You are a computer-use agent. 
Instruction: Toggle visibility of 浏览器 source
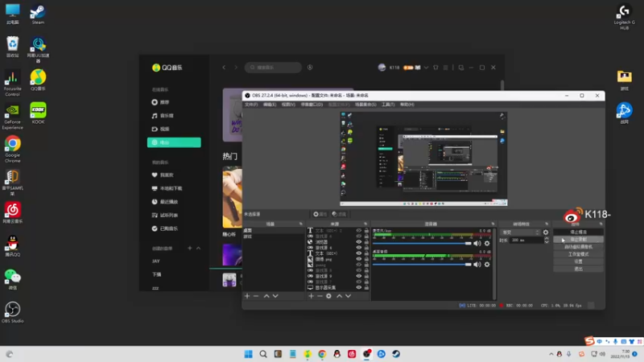[x=358, y=242]
